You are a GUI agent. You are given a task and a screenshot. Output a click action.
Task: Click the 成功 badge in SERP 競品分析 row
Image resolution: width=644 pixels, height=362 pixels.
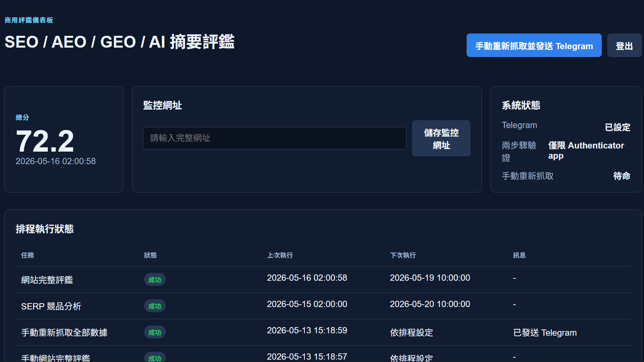[155, 306]
